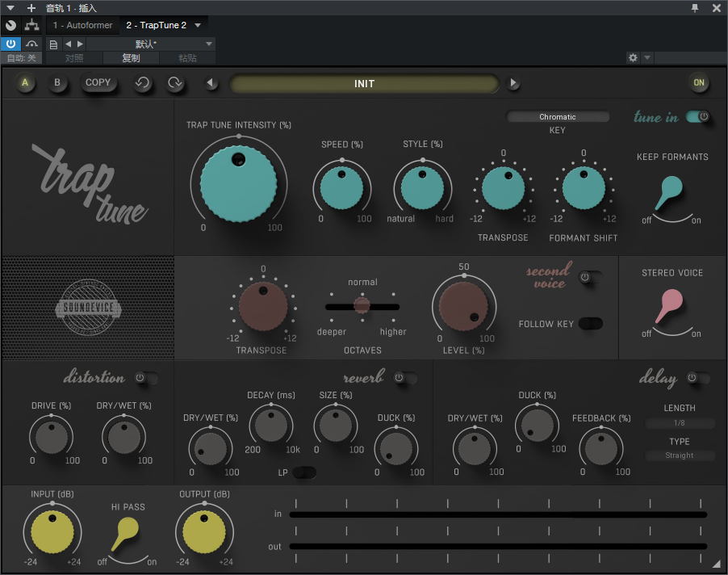728x575 pixels.
Task: Click the teal Transpose knob
Action: [504, 188]
